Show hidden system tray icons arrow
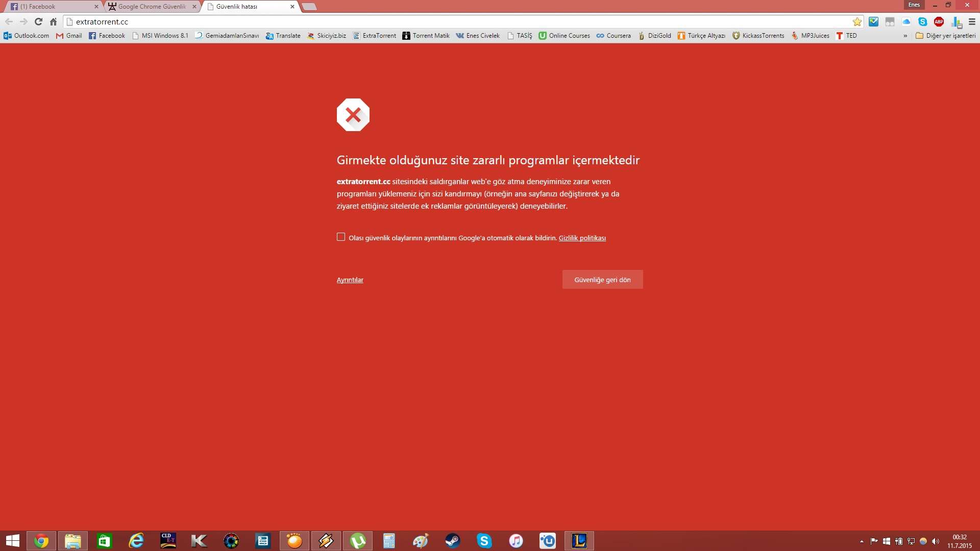 (862, 541)
